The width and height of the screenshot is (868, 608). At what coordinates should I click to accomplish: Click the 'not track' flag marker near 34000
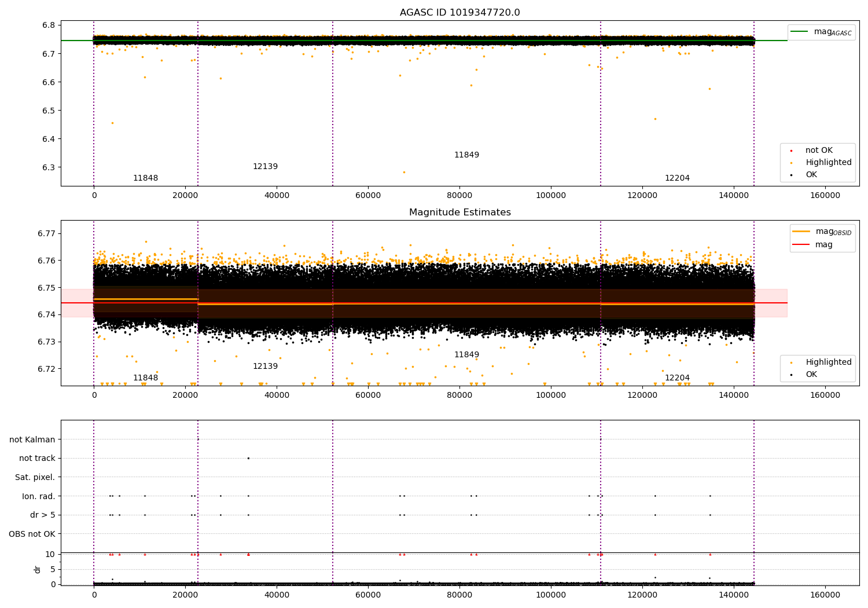coord(248,458)
